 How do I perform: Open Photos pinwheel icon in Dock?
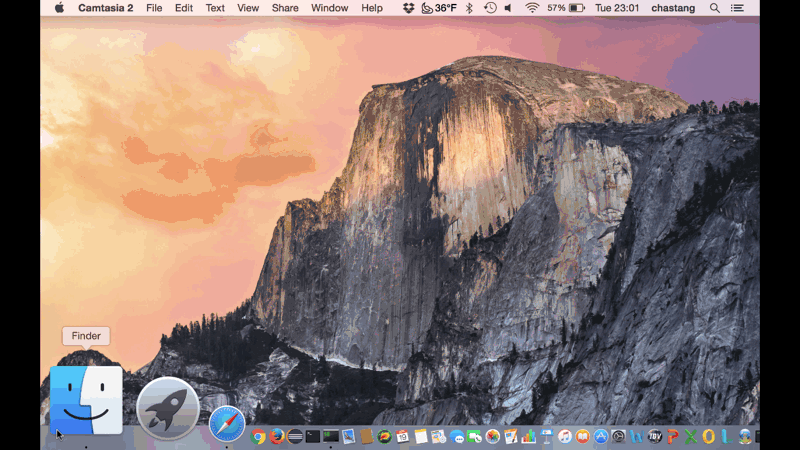coord(492,436)
